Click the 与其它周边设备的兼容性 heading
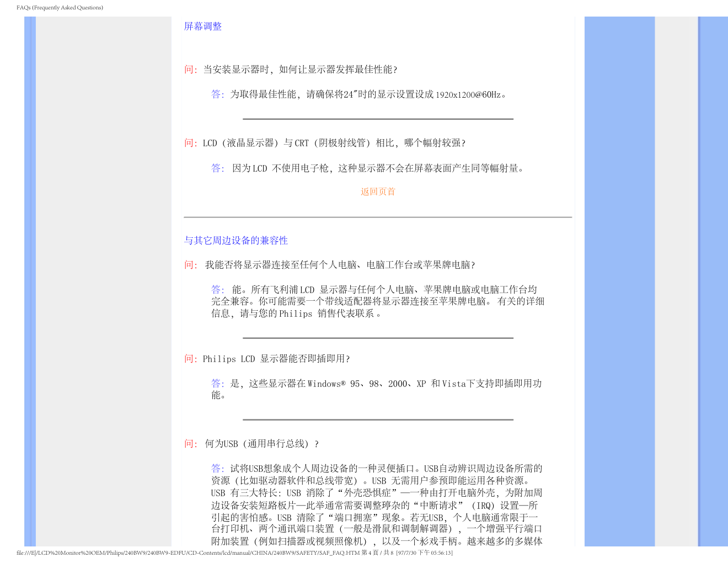The width and height of the screenshot is (728, 563). point(236,241)
